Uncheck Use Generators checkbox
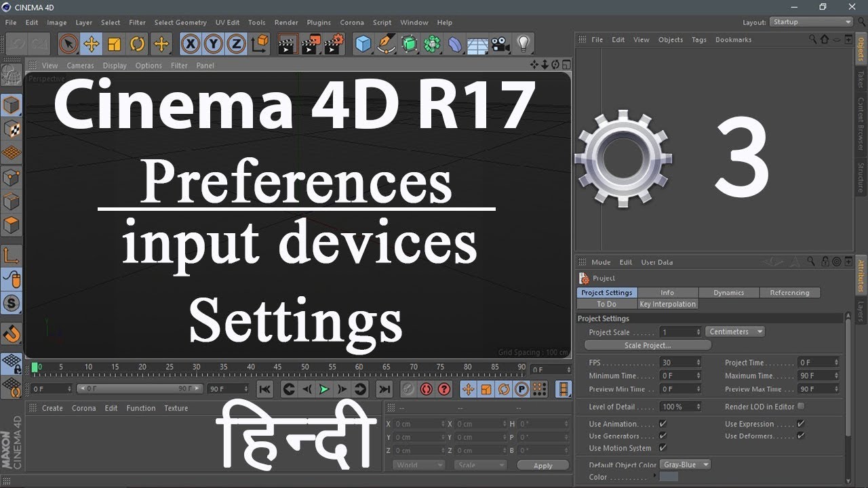 tap(663, 436)
